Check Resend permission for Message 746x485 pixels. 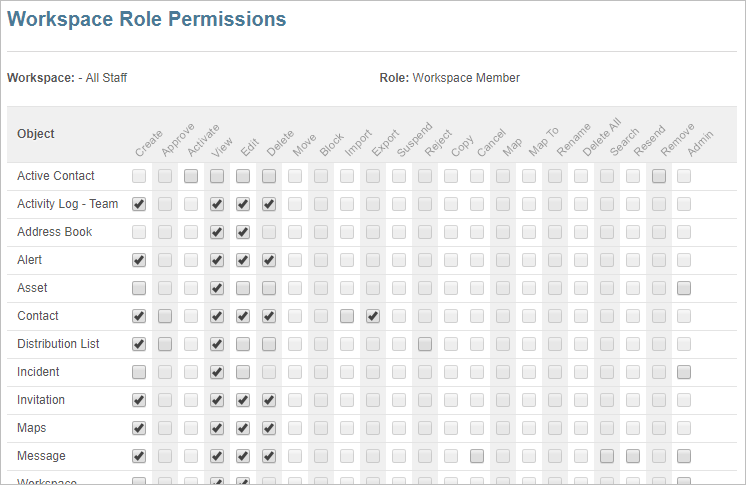click(633, 456)
